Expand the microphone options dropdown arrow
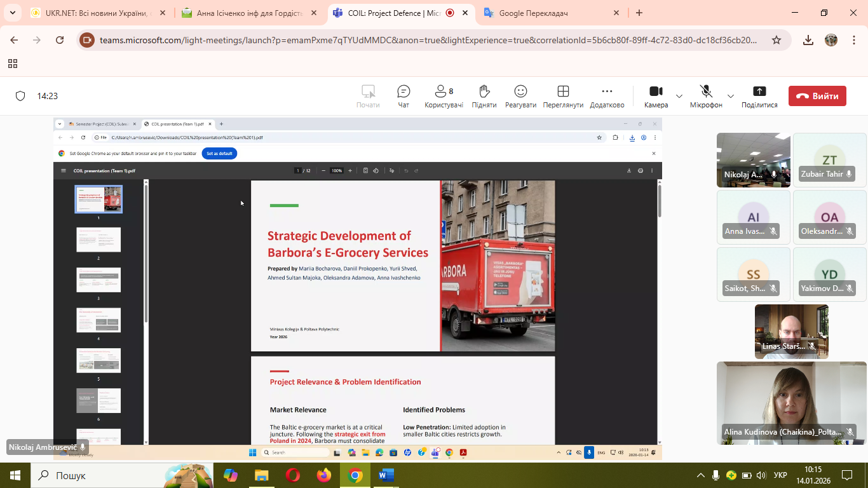The image size is (868, 488). [731, 97]
